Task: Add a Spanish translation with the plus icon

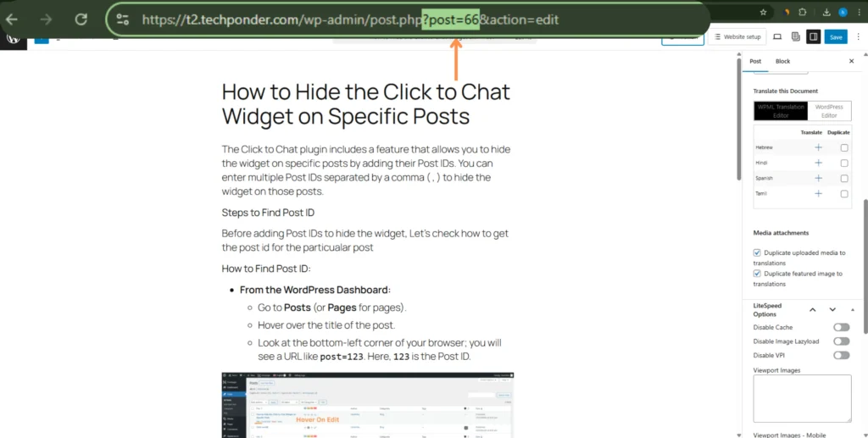Action: point(818,178)
